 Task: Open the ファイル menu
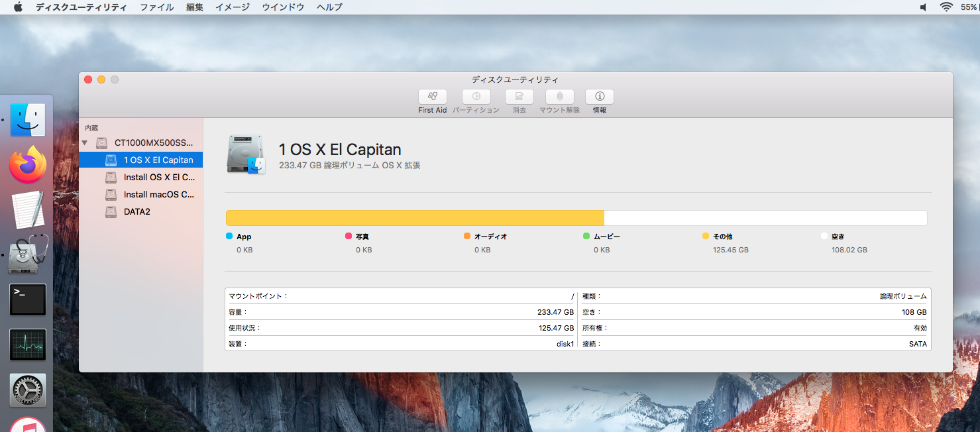(156, 7)
